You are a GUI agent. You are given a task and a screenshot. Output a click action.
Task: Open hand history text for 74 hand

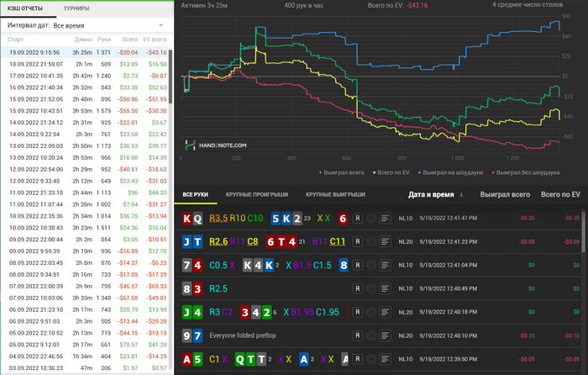(385, 265)
